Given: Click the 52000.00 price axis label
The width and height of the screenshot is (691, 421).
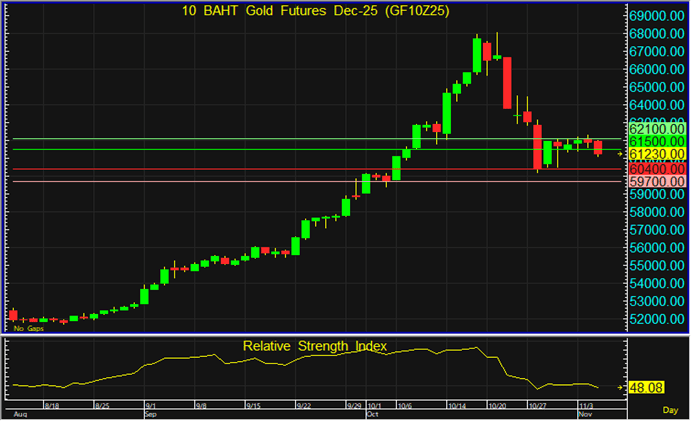Looking at the screenshot, I should click(x=656, y=319).
